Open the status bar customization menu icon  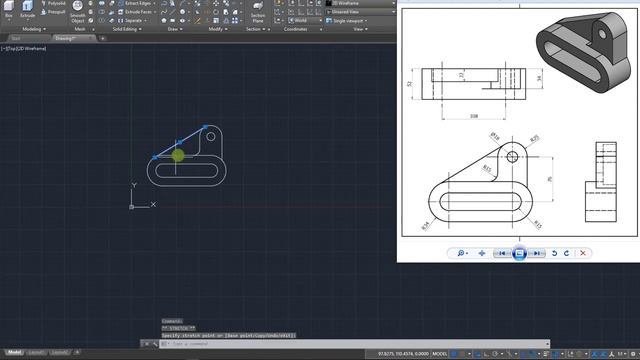pyautogui.click(x=633, y=354)
